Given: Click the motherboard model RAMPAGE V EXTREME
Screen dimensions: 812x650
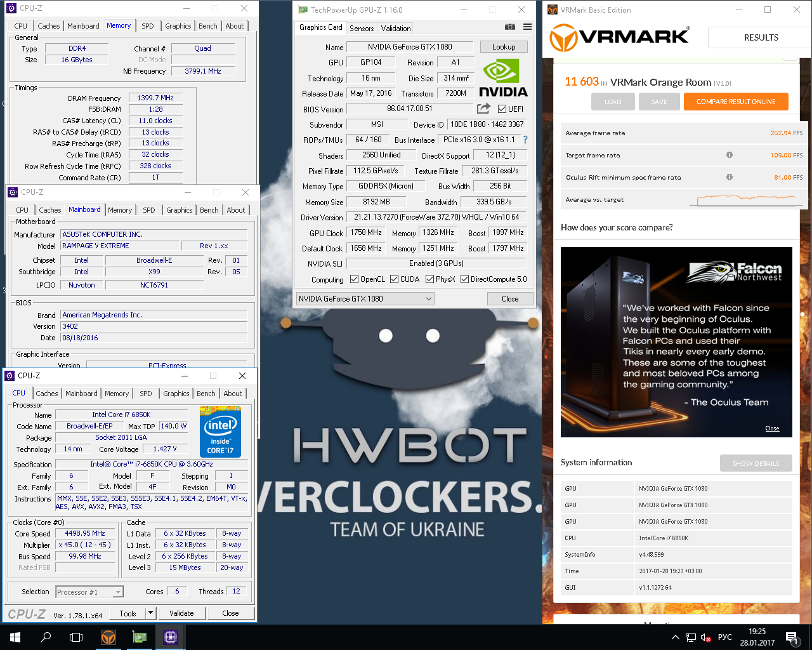Looking at the screenshot, I should 119,246.
